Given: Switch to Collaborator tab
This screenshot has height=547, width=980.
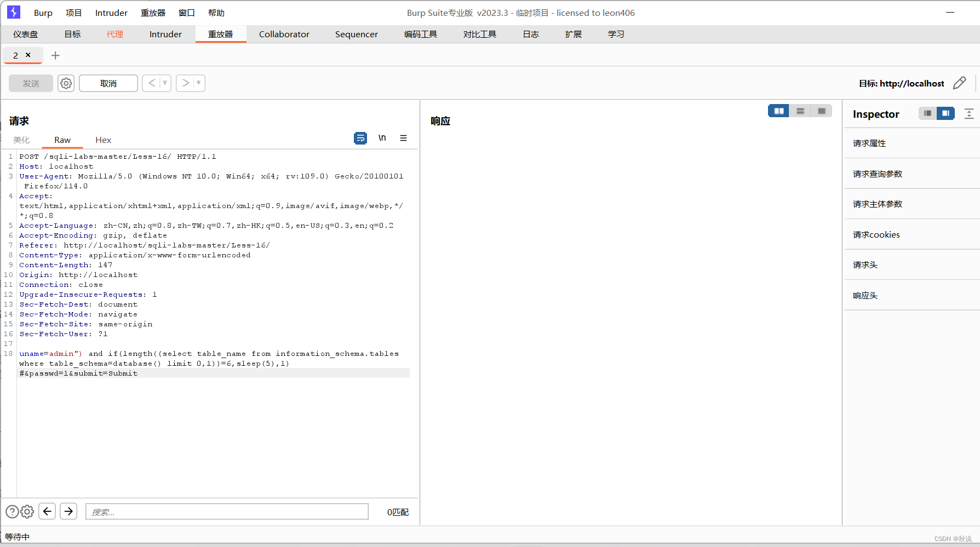Looking at the screenshot, I should (284, 34).
